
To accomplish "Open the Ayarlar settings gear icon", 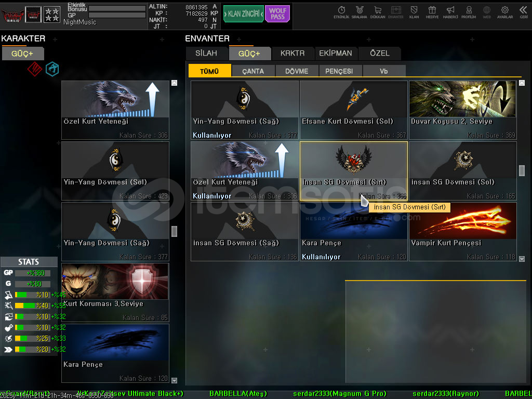I will (x=505, y=12).
